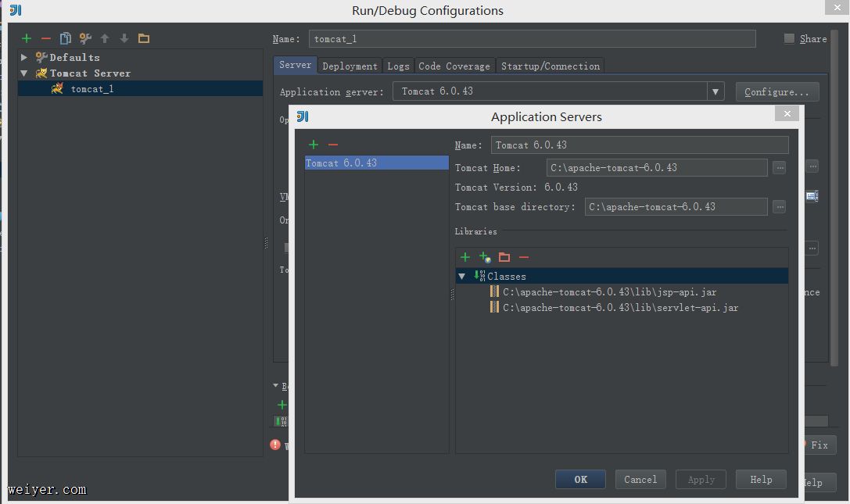Cancel the Application Servers dialog
The width and height of the screenshot is (850, 504).
[640, 480]
